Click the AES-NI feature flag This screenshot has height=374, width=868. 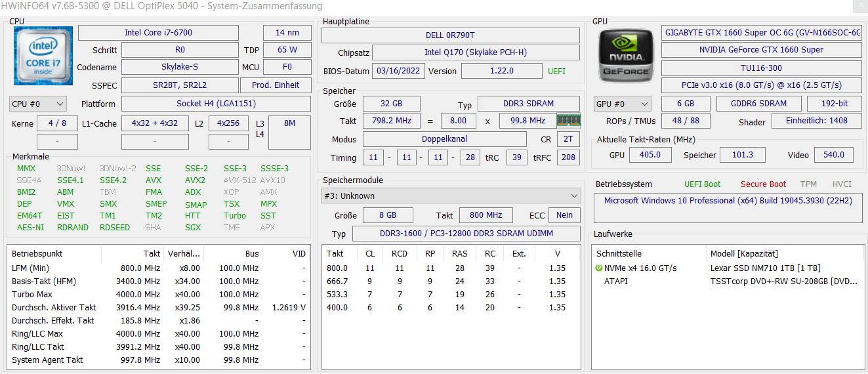(30, 227)
